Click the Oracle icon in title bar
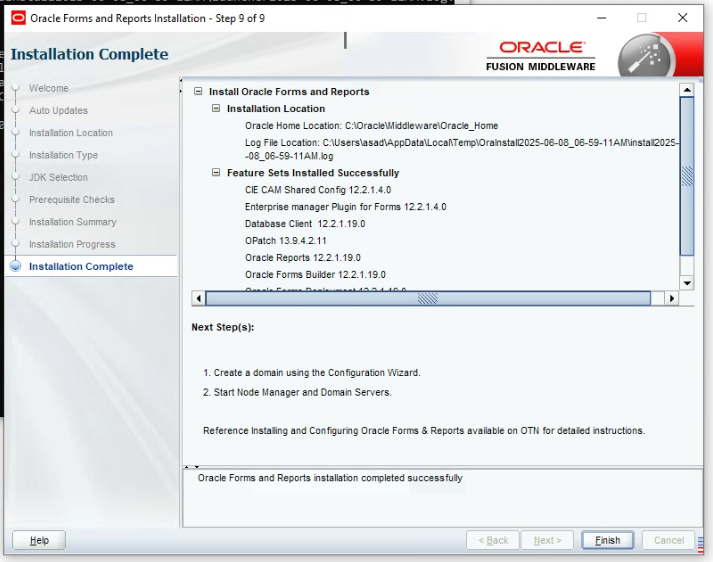The image size is (713, 562). click(x=18, y=18)
